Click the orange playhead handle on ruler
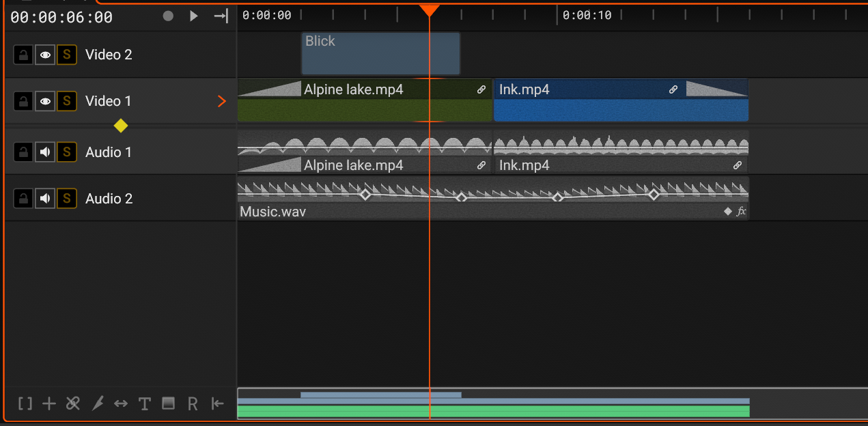 (x=429, y=10)
